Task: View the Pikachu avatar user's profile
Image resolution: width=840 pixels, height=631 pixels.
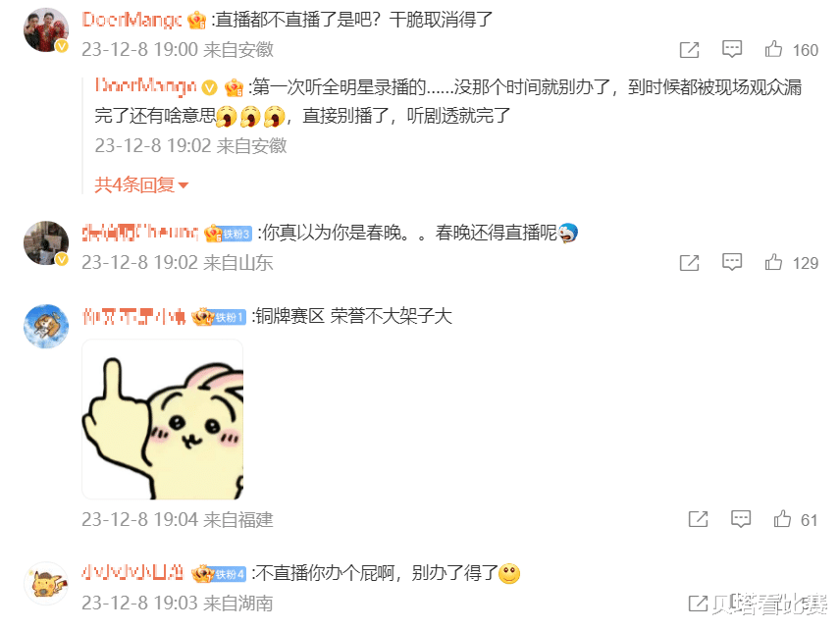Action: click(46, 583)
